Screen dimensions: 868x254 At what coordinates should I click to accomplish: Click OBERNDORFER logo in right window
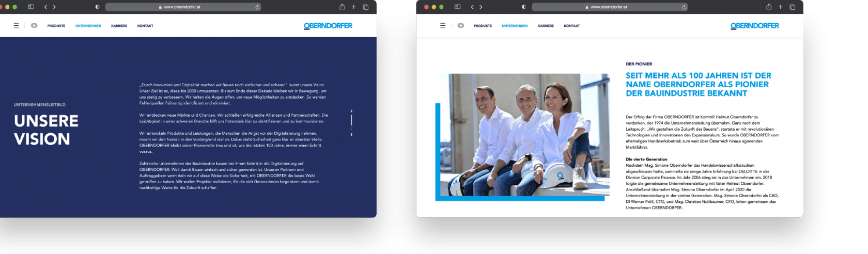tap(755, 26)
